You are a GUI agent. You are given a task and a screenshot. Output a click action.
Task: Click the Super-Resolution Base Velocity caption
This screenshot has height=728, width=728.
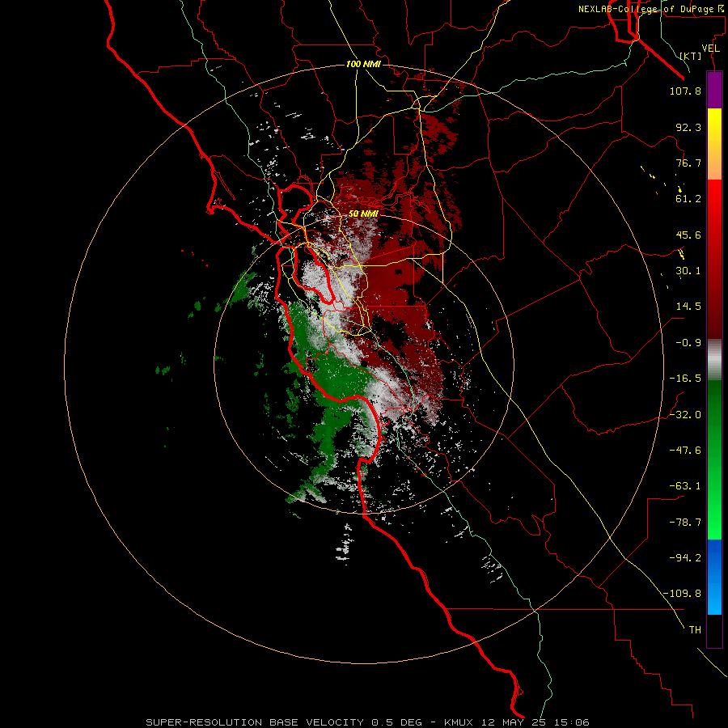pos(367,722)
